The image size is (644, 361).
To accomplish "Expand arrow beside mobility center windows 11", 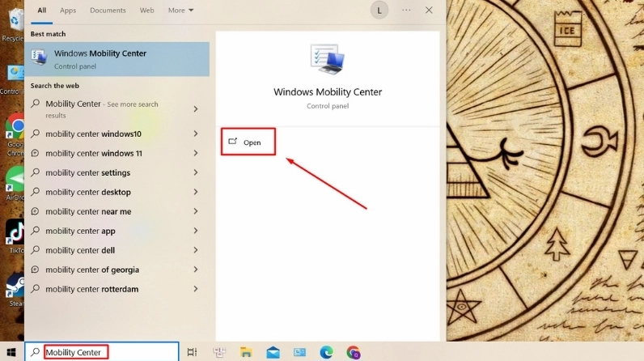I will click(x=196, y=153).
